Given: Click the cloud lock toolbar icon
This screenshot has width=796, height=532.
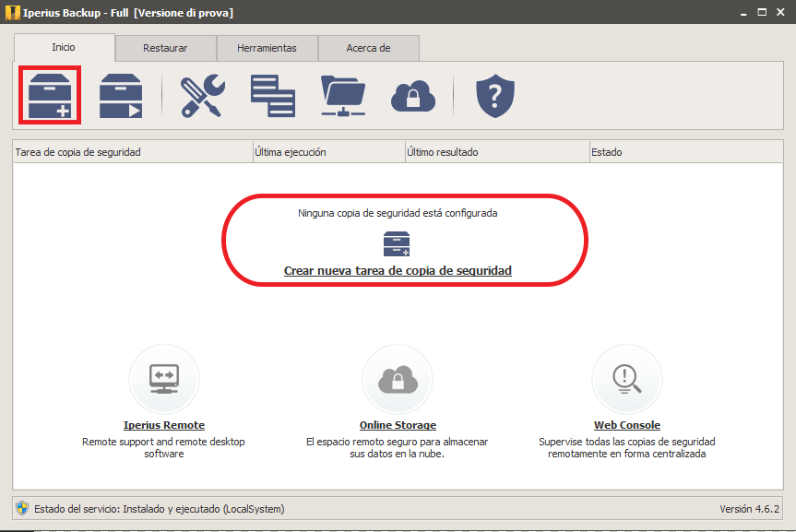Looking at the screenshot, I should coord(413,96).
